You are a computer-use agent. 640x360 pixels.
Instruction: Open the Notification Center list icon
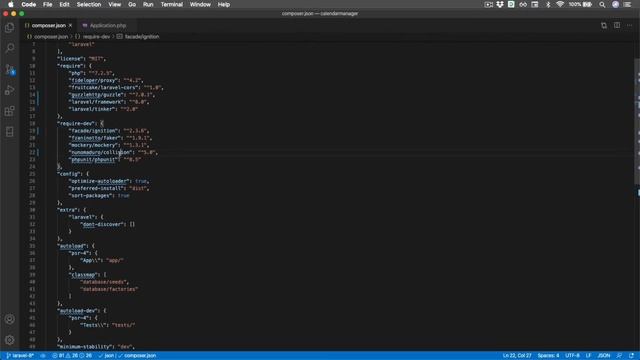tap(627, 4)
